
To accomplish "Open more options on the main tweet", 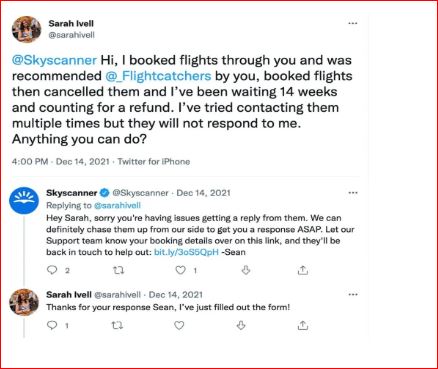I will pos(353,23).
